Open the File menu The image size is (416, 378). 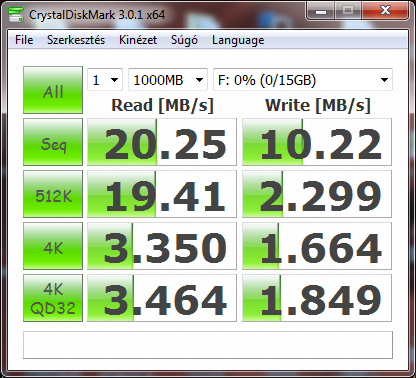24,40
